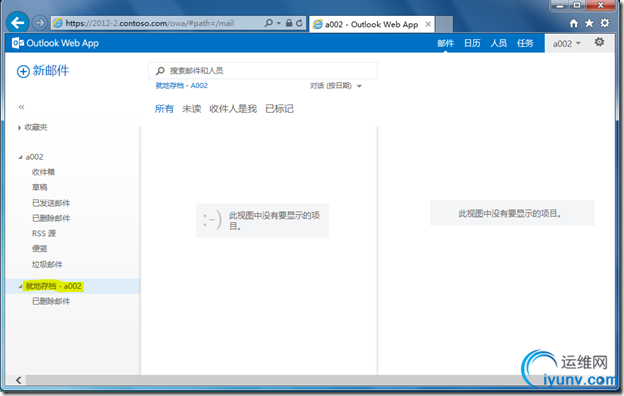Select the 就地存档 - a002 archive mailbox

(53, 286)
